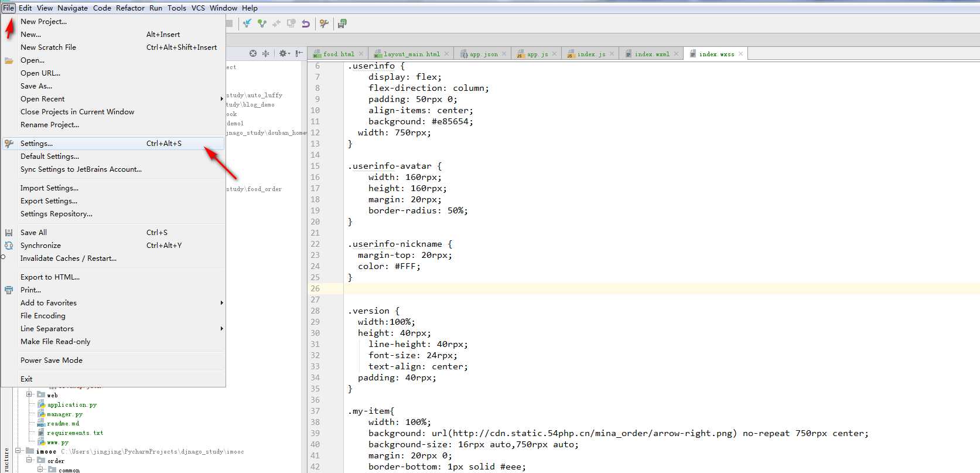
Task: Switch to the layout_main.html tab
Action: click(412, 54)
